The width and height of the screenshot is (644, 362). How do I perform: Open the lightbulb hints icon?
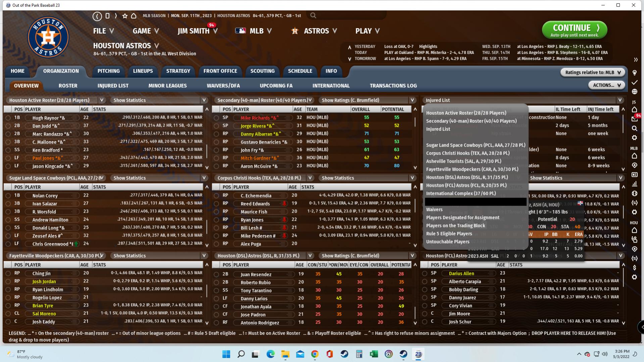click(634, 73)
